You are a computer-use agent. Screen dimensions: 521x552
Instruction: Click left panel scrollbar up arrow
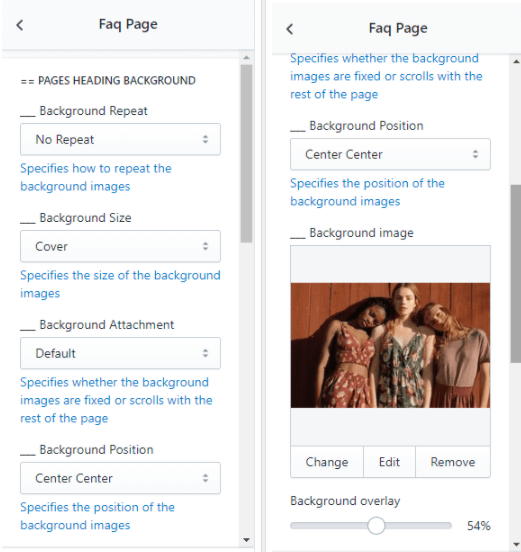[x=246, y=57]
